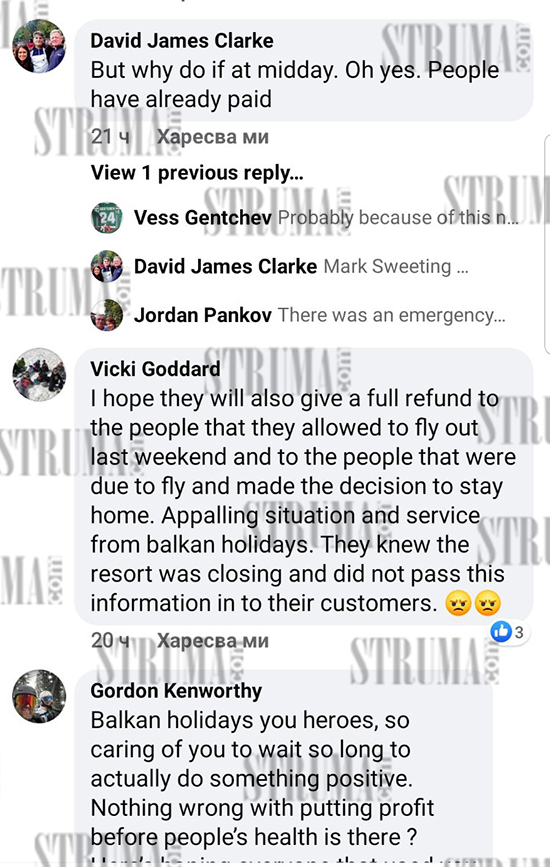The image size is (550, 867).
Task: Like David James Clarke's comment via Харесва ми
Action: click(213, 137)
